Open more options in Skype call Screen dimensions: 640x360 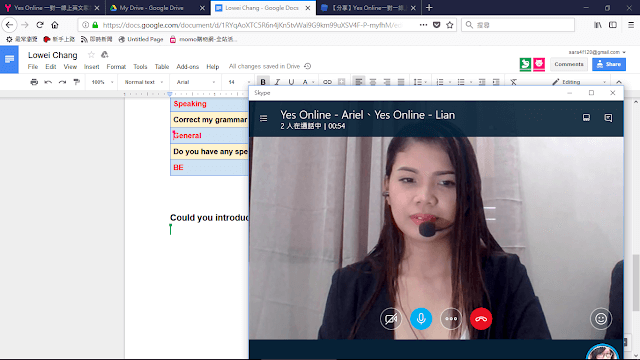451,319
